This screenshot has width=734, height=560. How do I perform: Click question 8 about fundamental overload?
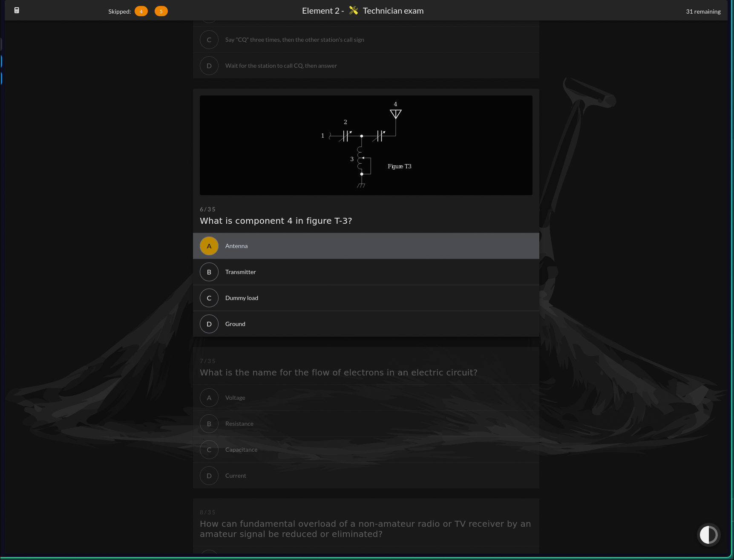pos(365,529)
